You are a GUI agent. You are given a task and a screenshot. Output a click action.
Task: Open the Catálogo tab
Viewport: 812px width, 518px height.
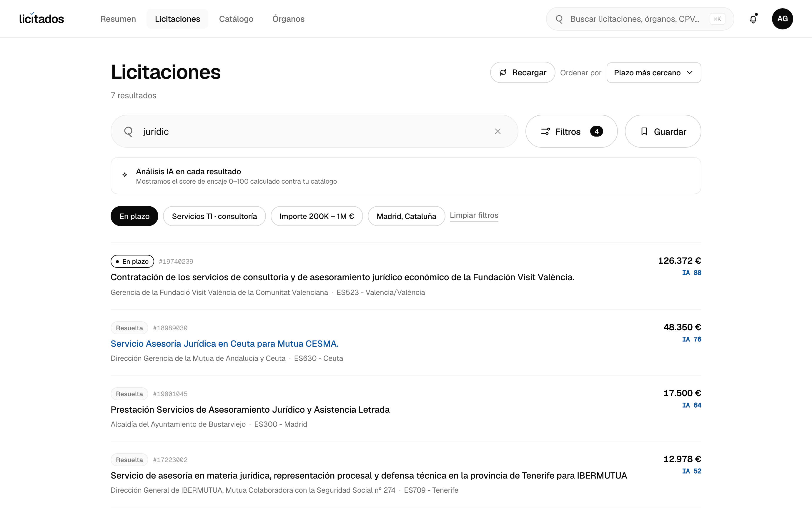[236, 19]
